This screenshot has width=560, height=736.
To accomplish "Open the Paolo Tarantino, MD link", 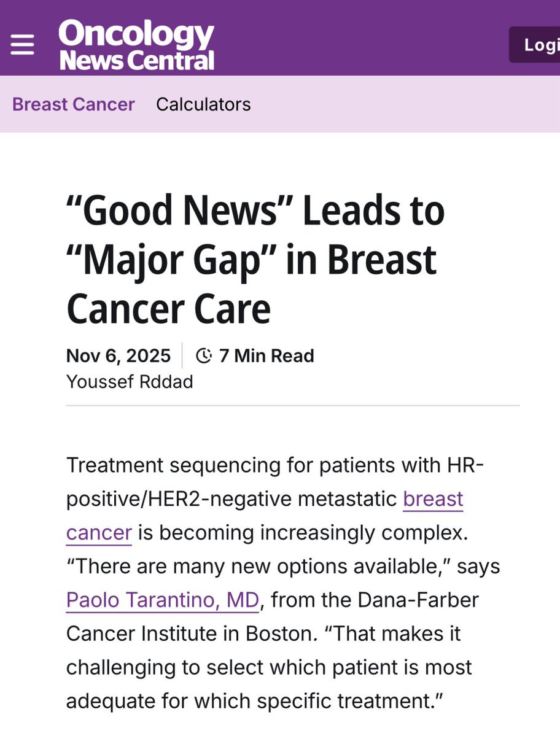I will (163, 600).
